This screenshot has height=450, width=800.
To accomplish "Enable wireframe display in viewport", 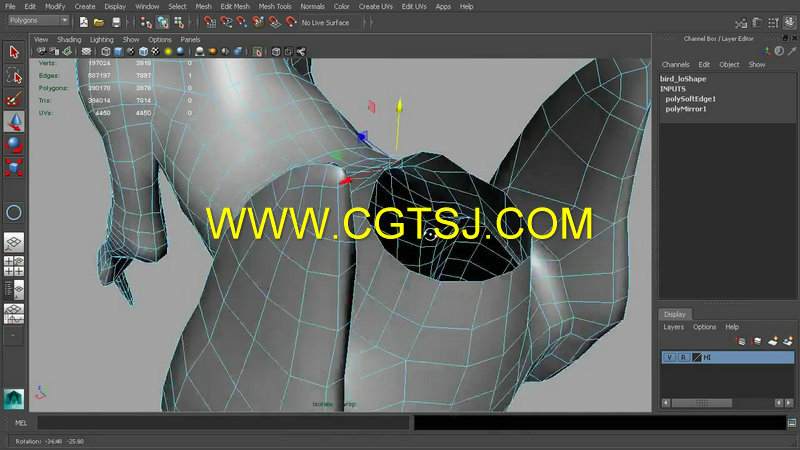I will coord(106,52).
